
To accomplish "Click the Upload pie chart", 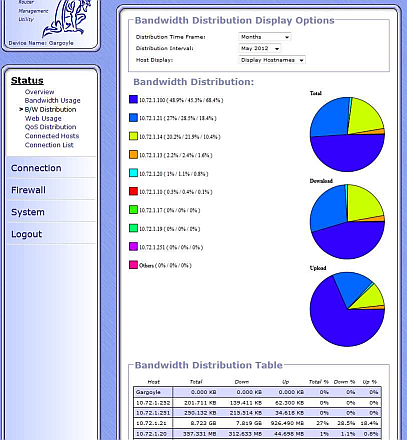I will [347, 309].
